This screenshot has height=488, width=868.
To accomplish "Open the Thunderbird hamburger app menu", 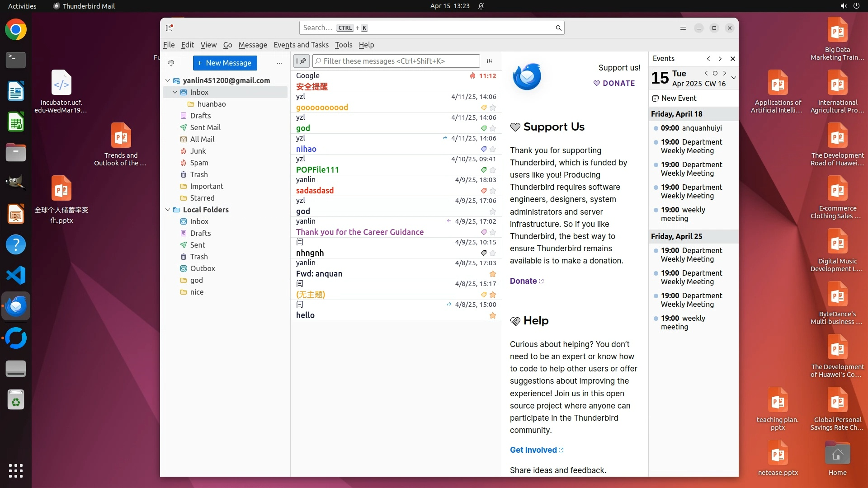I will click(683, 28).
